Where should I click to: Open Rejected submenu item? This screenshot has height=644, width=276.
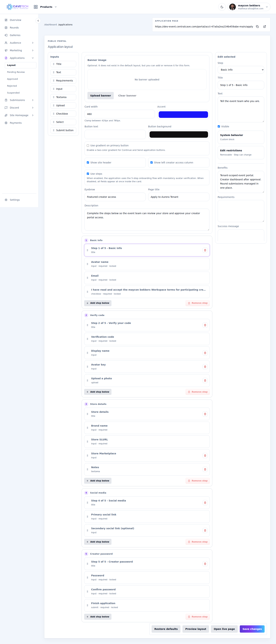click(x=21, y=86)
